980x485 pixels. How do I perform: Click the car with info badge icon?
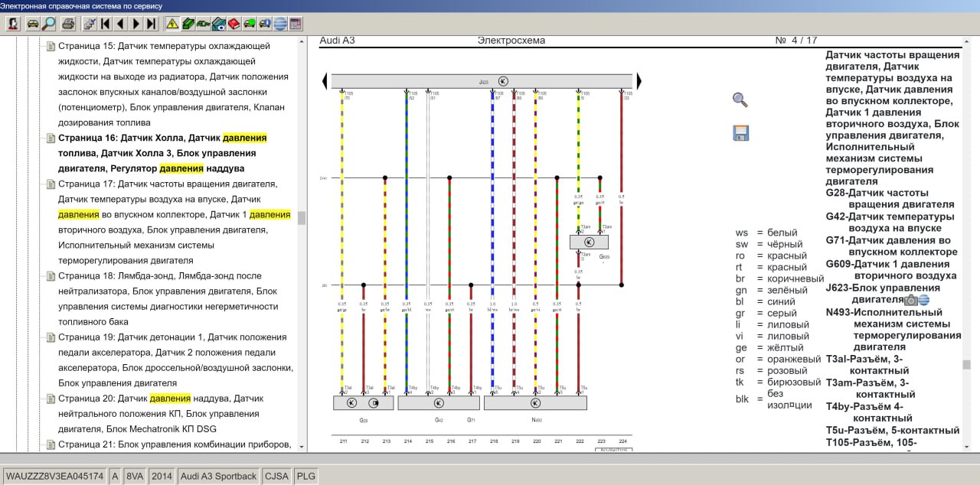265,24
